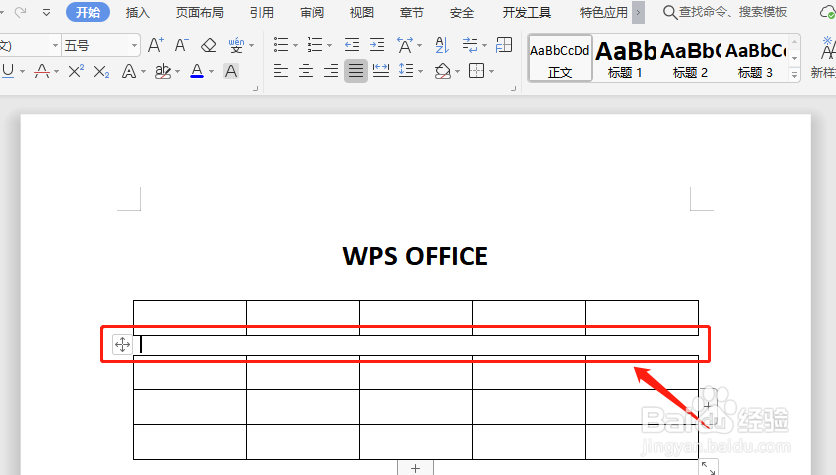Click the redo arrow icon
Screen dimensions: 836x475
[20, 12]
